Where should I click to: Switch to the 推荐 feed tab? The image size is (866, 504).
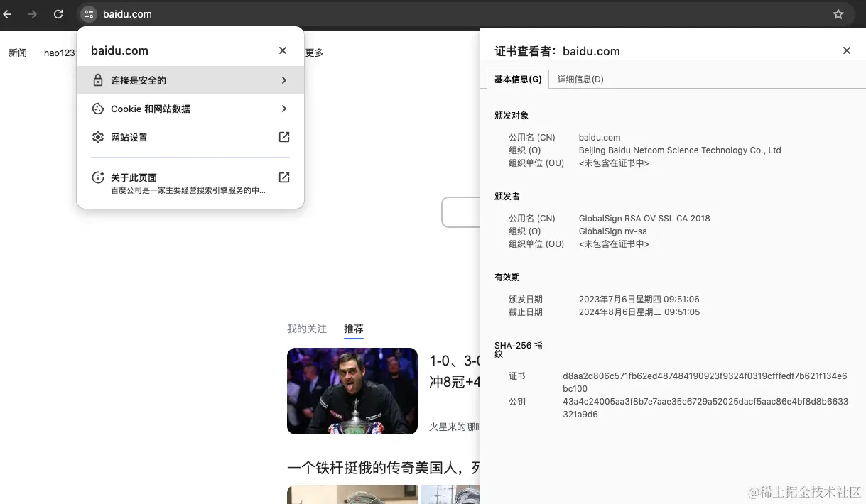pyautogui.click(x=353, y=329)
